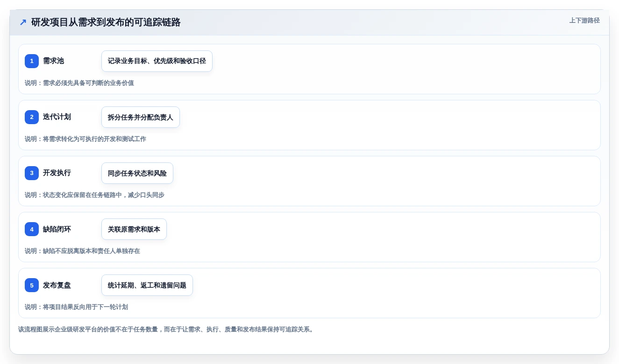Click the 上下游路径 label in header

pyautogui.click(x=584, y=21)
